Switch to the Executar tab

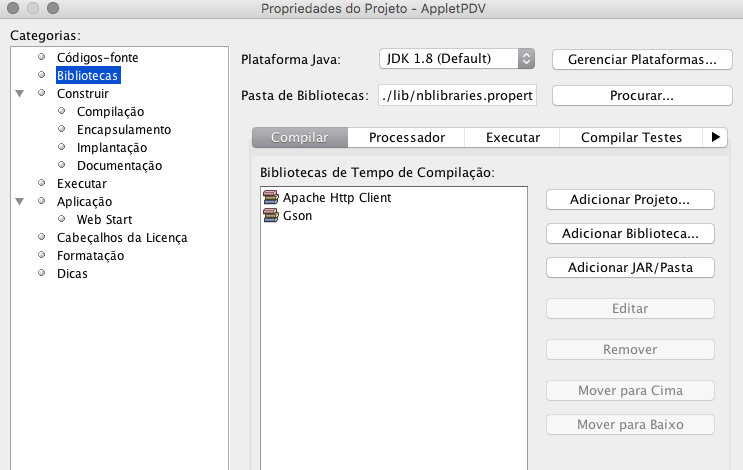[512, 137]
